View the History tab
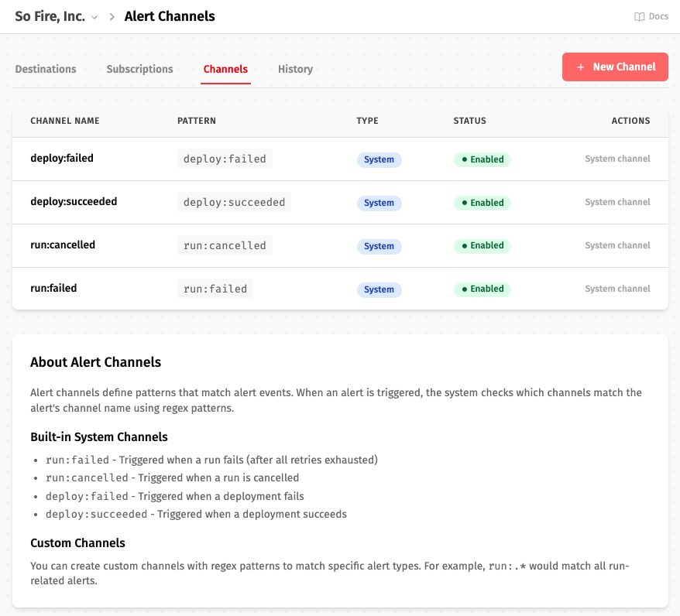 coord(295,69)
